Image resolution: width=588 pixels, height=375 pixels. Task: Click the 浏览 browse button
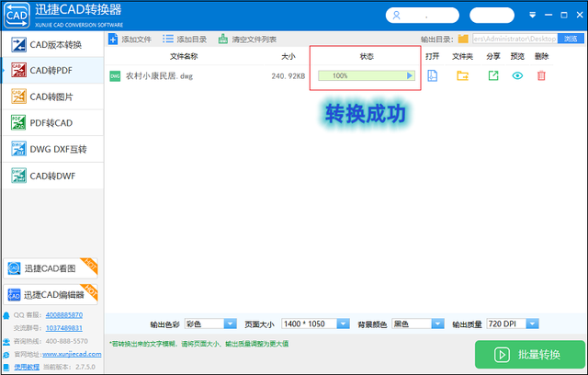[571, 39]
